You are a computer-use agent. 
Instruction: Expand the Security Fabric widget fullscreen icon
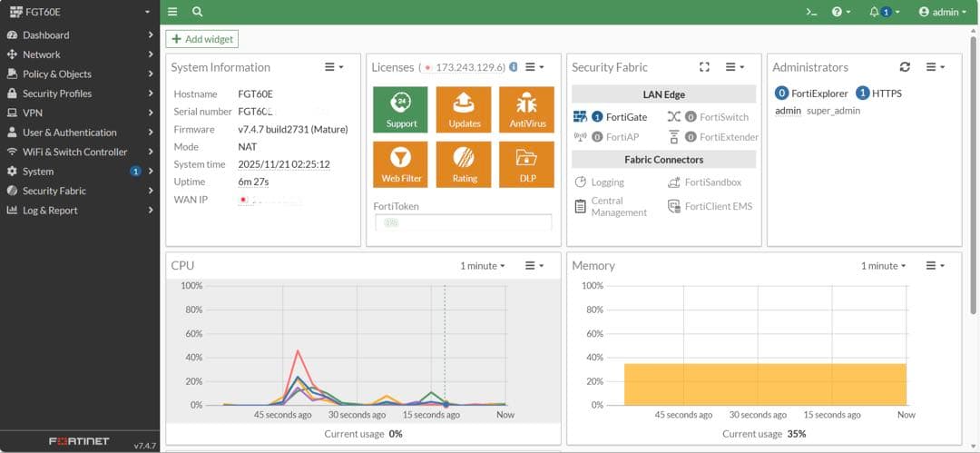pyautogui.click(x=704, y=67)
